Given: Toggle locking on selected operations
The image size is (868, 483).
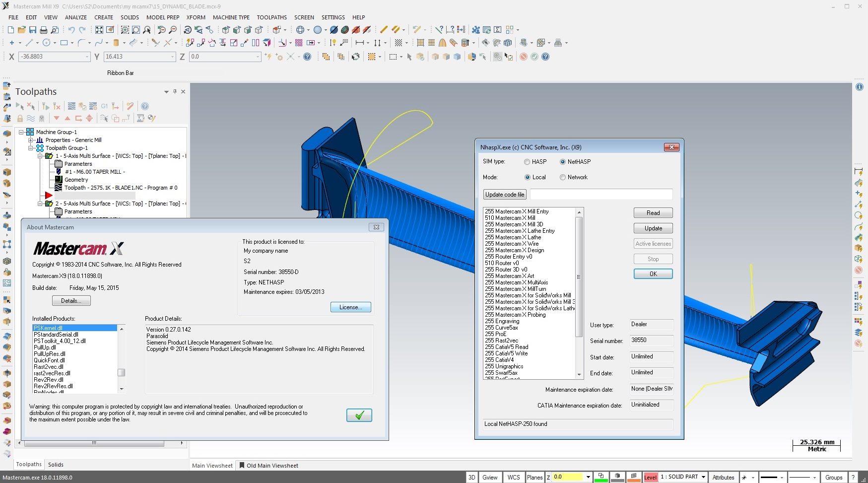Looking at the screenshot, I should [x=20, y=118].
